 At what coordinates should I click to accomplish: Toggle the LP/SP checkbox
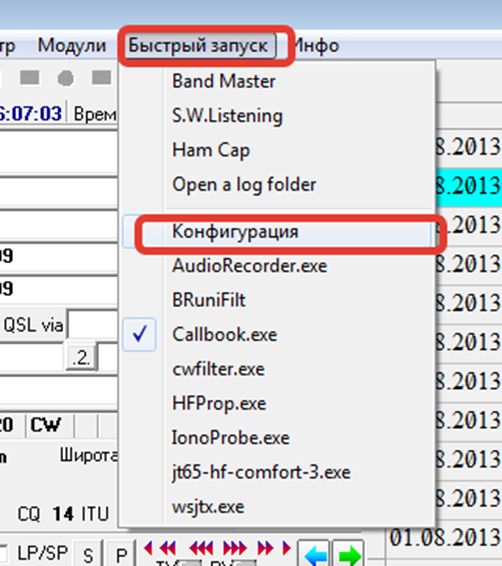point(2,552)
